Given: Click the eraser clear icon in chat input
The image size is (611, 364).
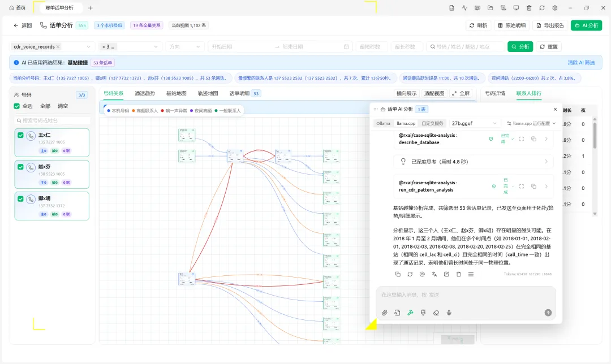Looking at the screenshot, I should tap(436, 313).
